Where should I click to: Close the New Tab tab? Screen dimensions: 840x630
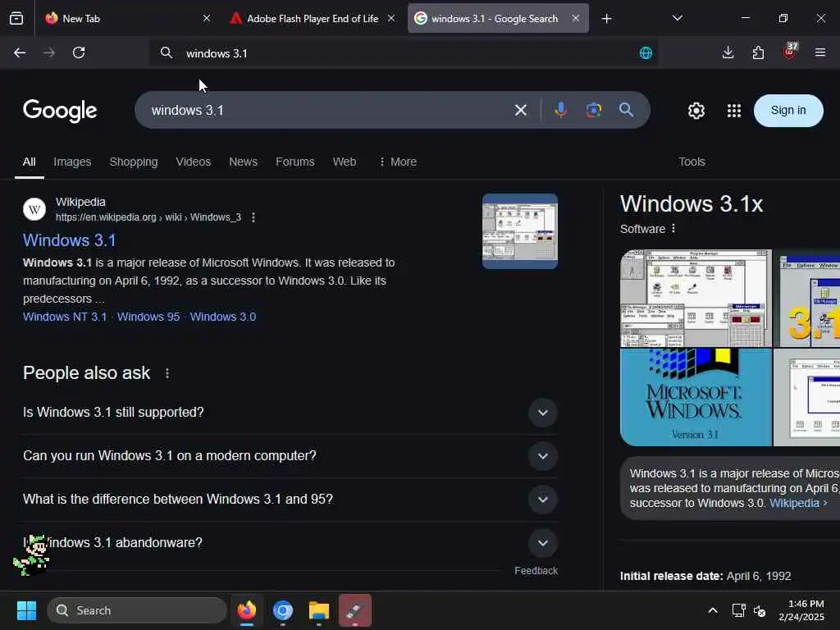click(206, 18)
